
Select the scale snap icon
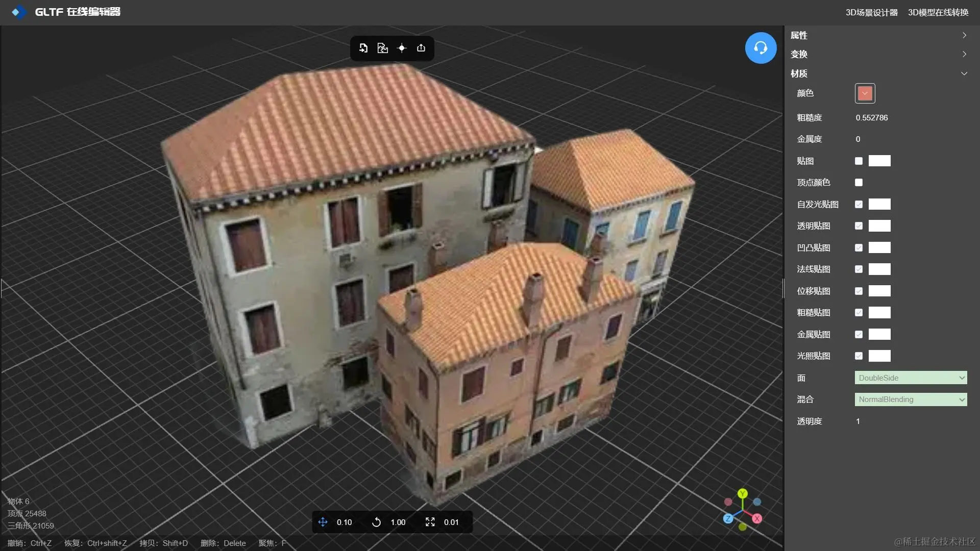[x=430, y=522]
